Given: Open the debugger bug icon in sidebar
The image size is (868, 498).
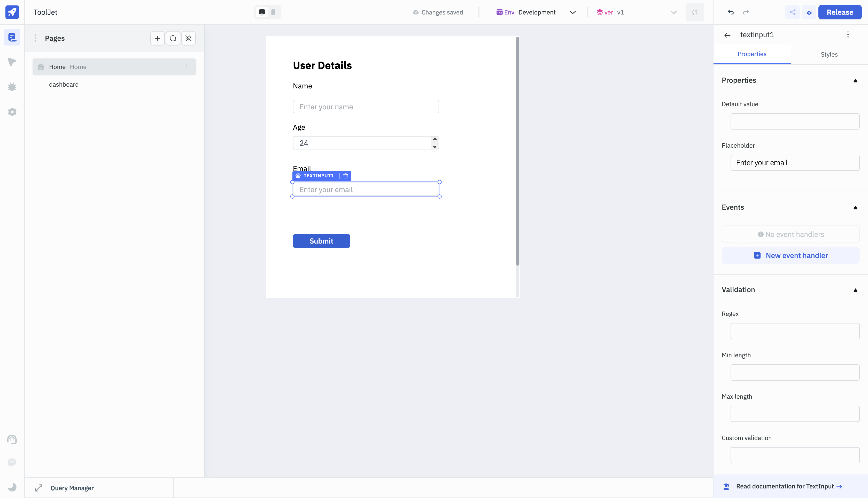Looking at the screenshot, I should [x=12, y=87].
